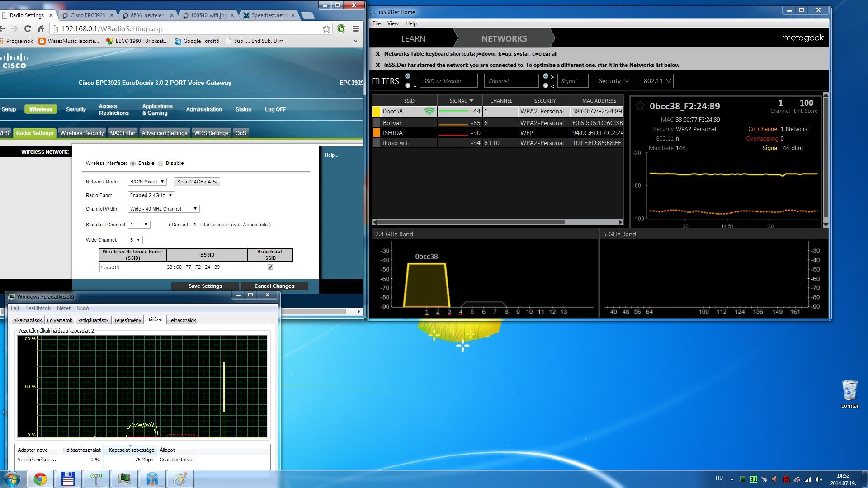The height and width of the screenshot is (488, 868).
Task: Select Disable for Wireless Interface
Action: coord(160,164)
